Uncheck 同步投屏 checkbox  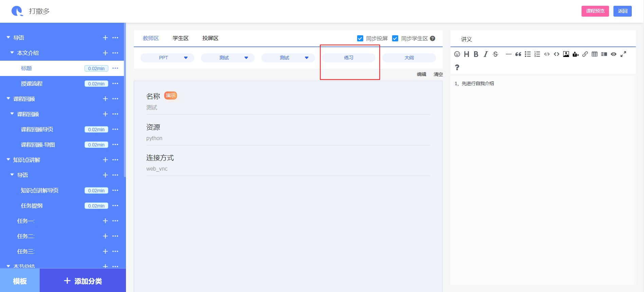coord(360,38)
